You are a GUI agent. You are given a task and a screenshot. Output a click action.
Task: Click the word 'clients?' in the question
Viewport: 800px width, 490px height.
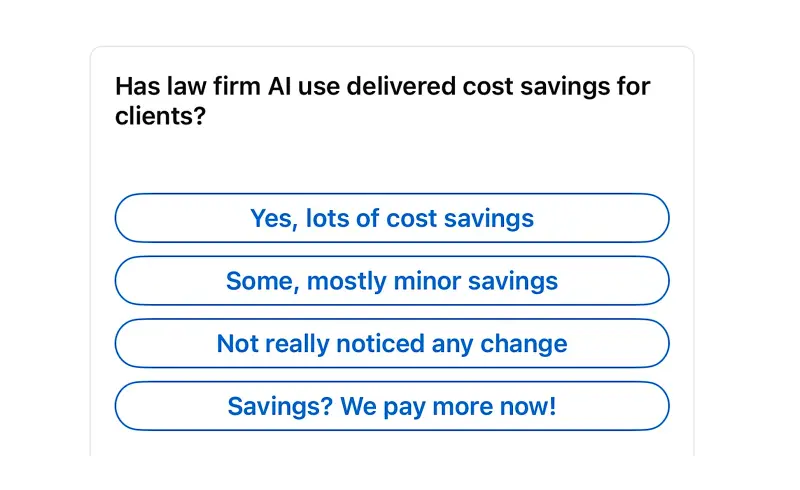click(x=160, y=116)
